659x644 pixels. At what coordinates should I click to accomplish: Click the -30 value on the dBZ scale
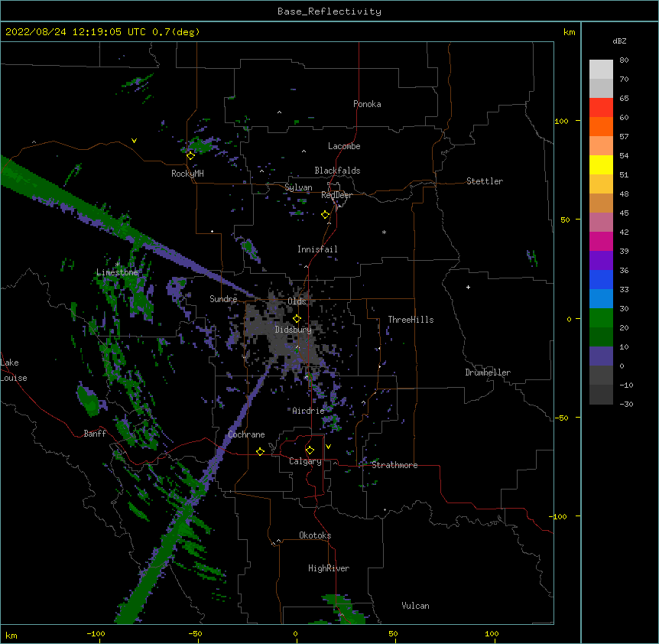pos(626,404)
